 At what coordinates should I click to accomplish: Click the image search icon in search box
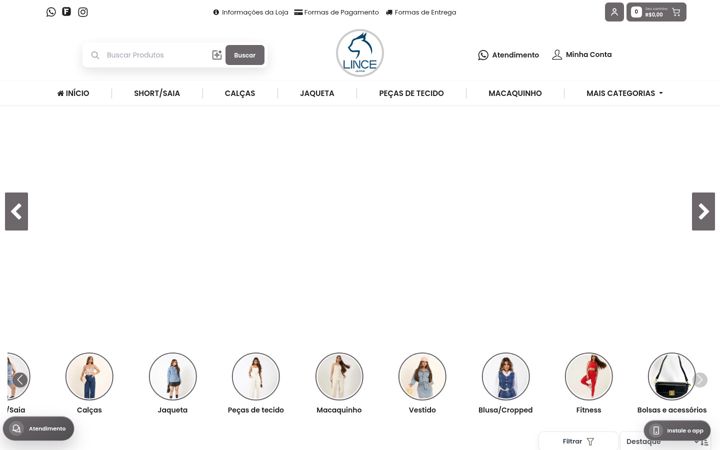point(217,55)
